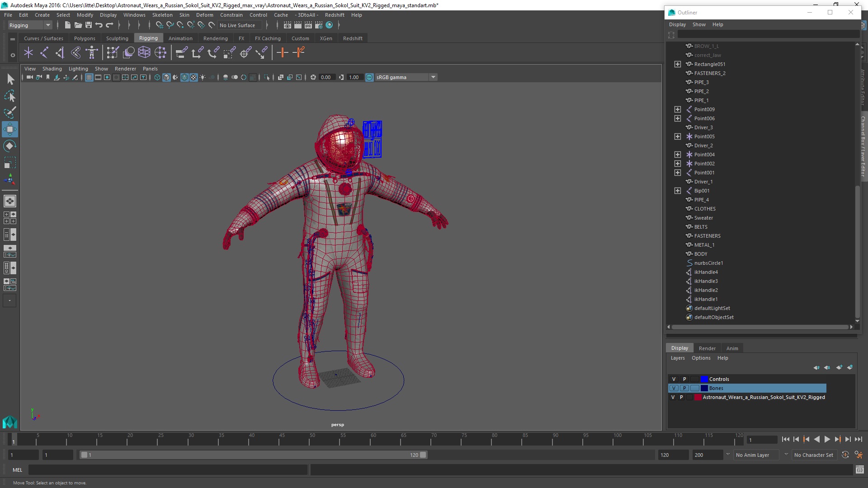The image size is (868, 488).
Task: Expand Rectangle051 in Outliner
Action: click(677, 64)
